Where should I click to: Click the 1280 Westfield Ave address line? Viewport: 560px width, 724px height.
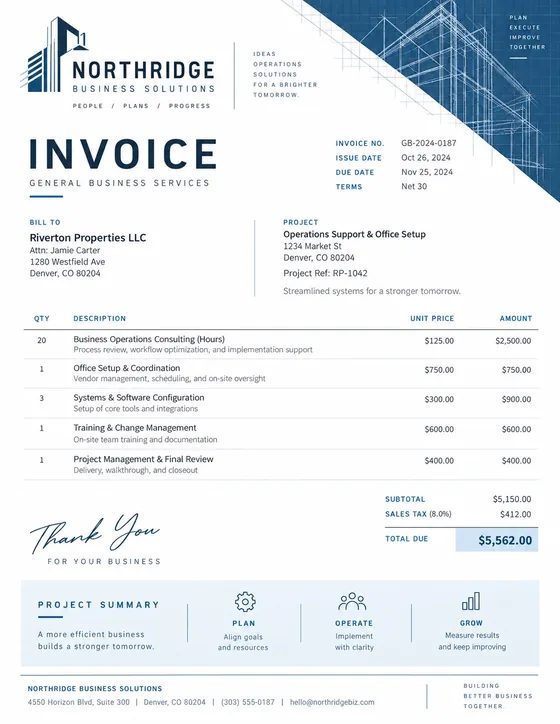67,262
